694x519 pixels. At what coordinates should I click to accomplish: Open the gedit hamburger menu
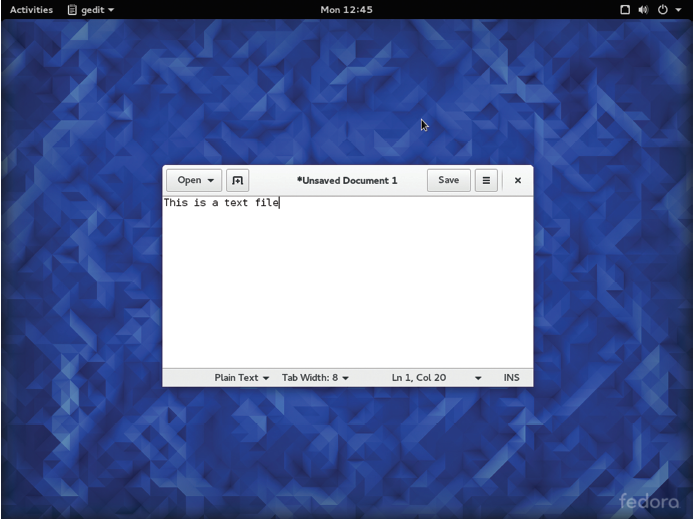point(486,180)
